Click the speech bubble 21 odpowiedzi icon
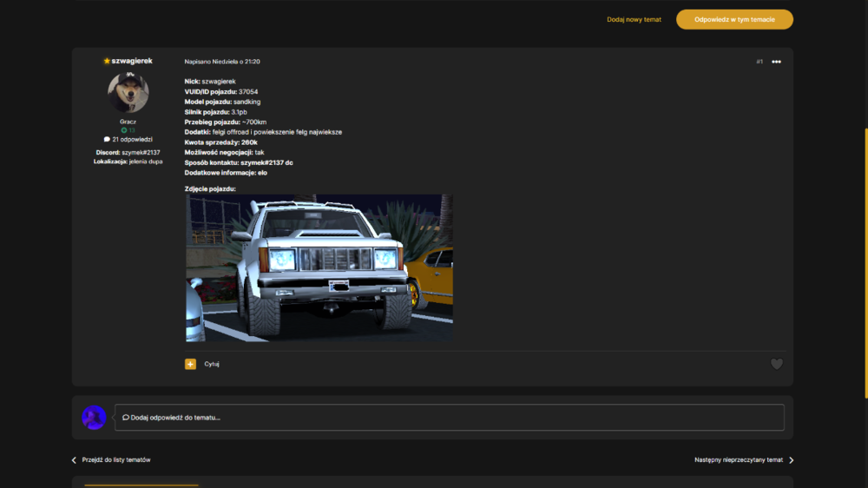This screenshot has width=868, height=488. 107,140
